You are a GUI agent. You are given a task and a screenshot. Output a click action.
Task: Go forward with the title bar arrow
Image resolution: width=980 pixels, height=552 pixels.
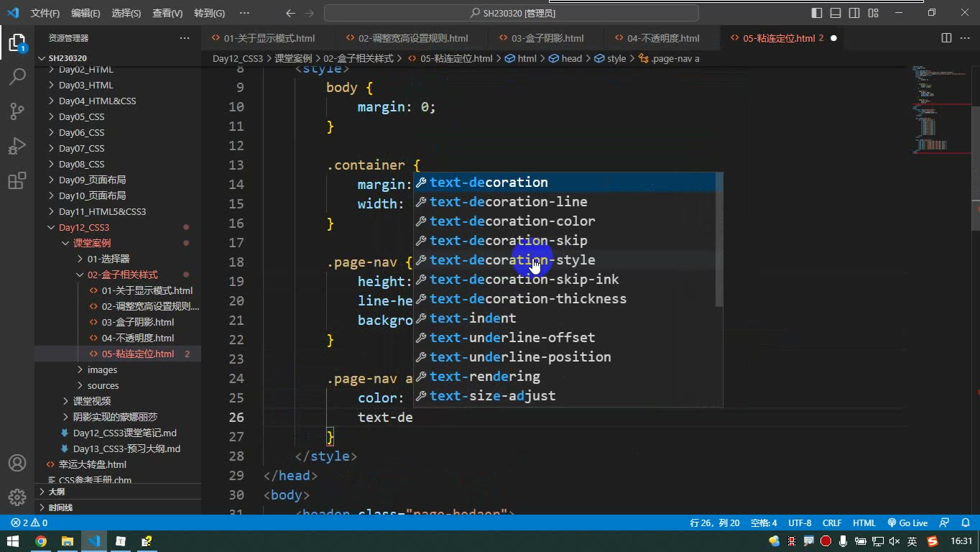pyautogui.click(x=310, y=13)
